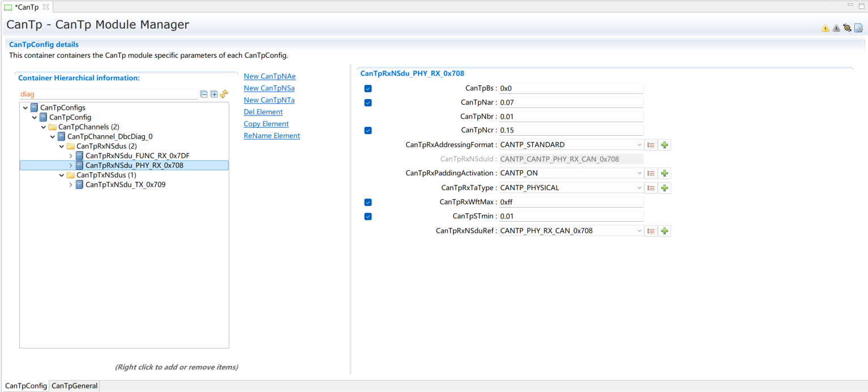868x392 pixels.
Task: Click the Del Element link
Action: (263, 112)
